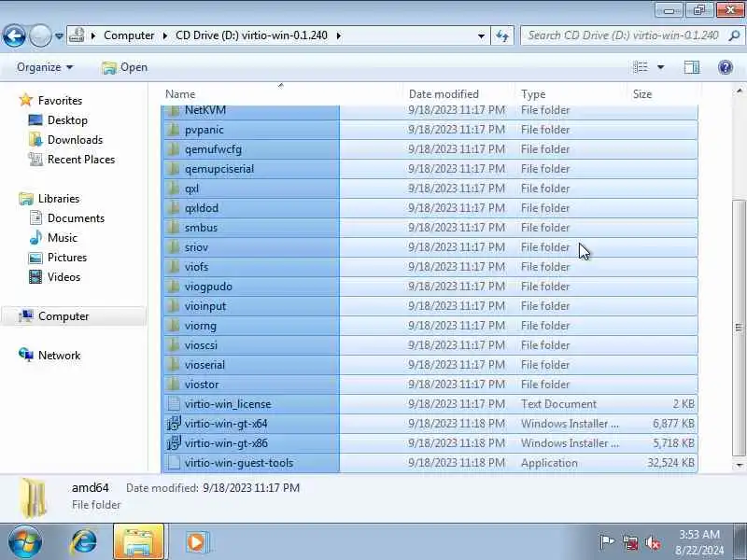The width and height of the screenshot is (747, 560).
Task: Go back using the Back arrow button
Action: point(14,35)
